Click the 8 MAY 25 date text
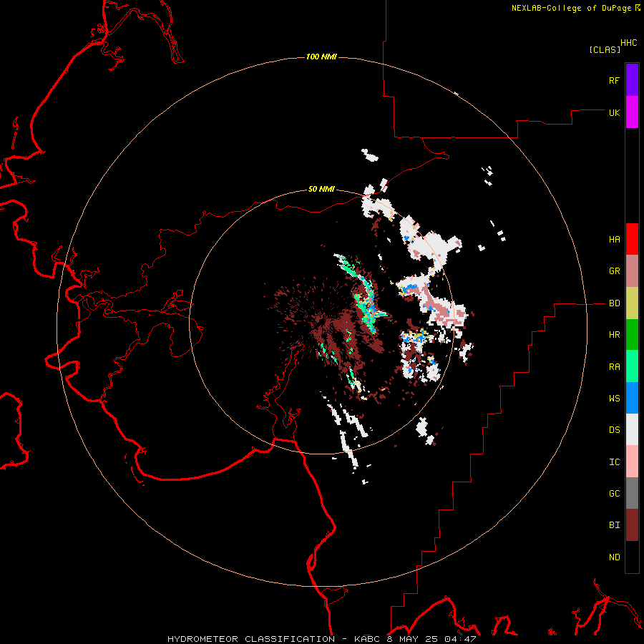The height and width of the screenshot is (644, 644). [x=412, y=639]
